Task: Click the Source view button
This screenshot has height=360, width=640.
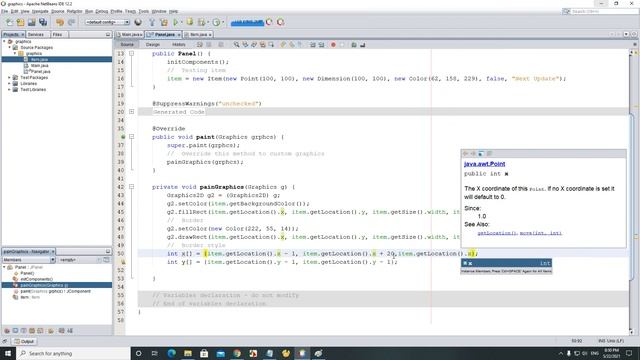Action: pyautogui.click(x=127, y=44)
